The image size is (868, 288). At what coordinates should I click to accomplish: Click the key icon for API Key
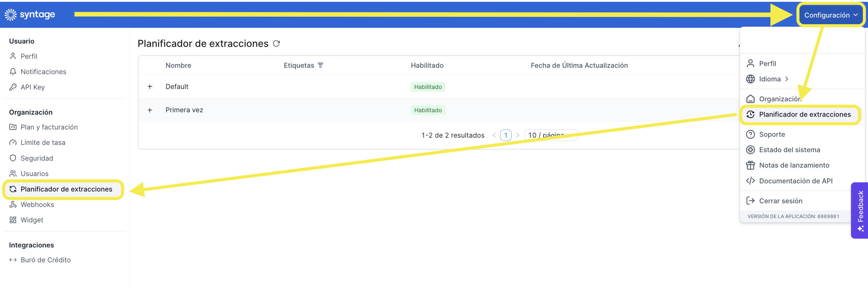click(x=13, y=87)
